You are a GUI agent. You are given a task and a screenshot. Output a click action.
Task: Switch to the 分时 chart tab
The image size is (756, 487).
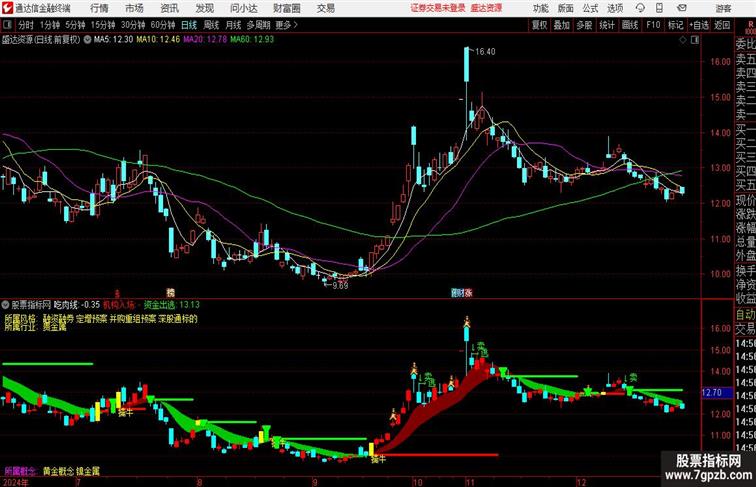[26, 25]
